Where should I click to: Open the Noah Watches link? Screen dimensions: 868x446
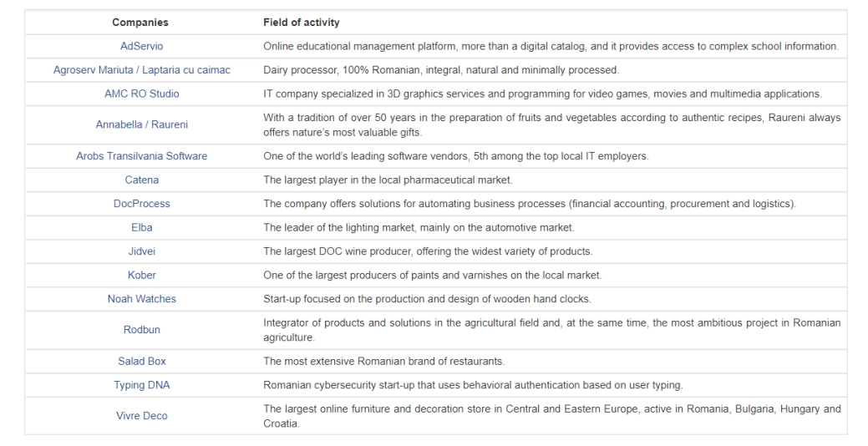pyautogui.click(x=141, y=299)
